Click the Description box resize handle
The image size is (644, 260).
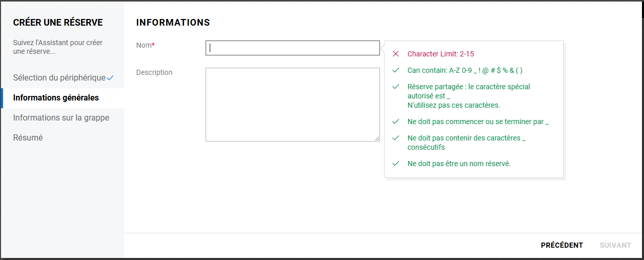click(x=377, y=138)
